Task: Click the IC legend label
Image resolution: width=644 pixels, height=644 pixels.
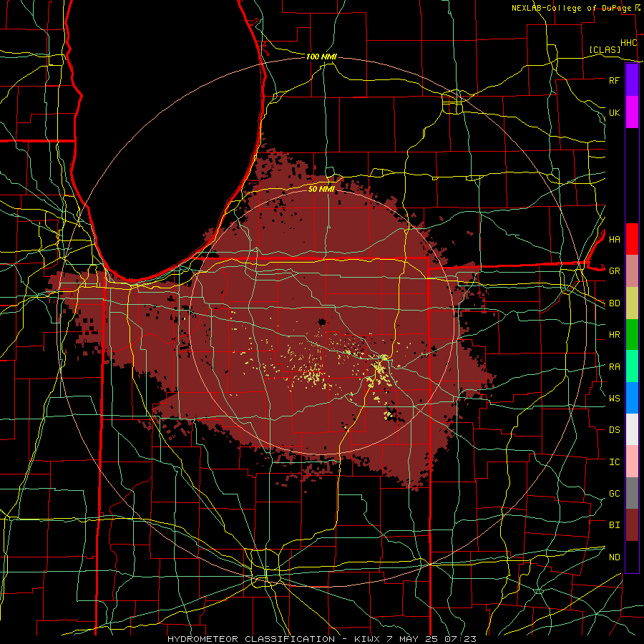Action: click(614, 462)
